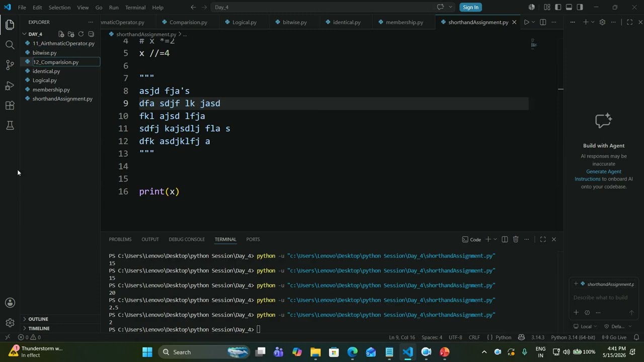The height and width of the screenshot is (362, 644).
Task: Open the Local agent target dropdown
Action: pos(586,326)
